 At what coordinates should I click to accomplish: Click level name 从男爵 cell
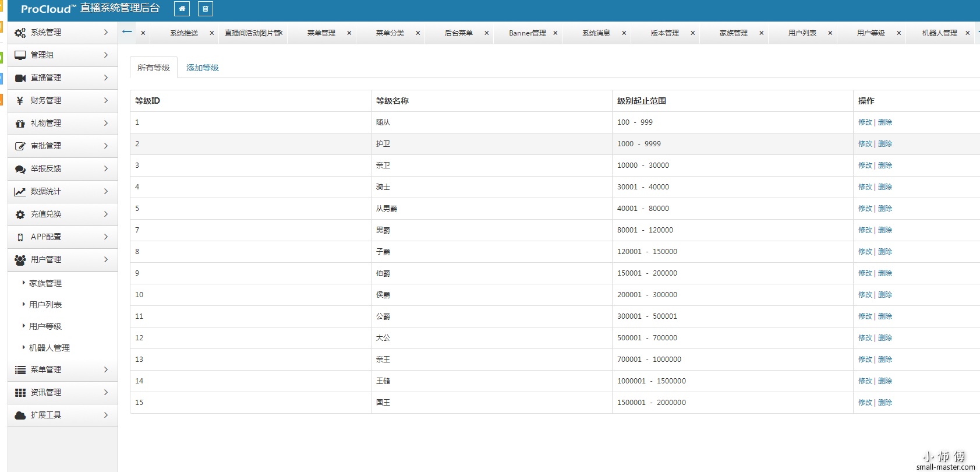491,209
